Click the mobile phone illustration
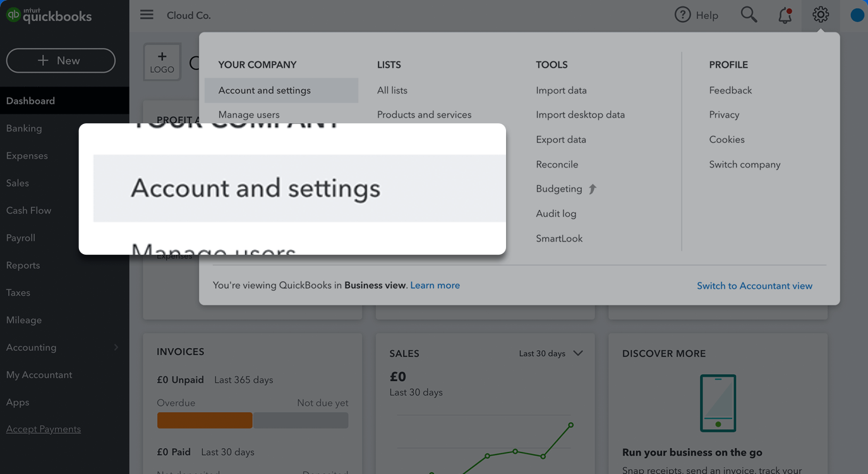This screenshot has width=868, height=474. [718, 403]
